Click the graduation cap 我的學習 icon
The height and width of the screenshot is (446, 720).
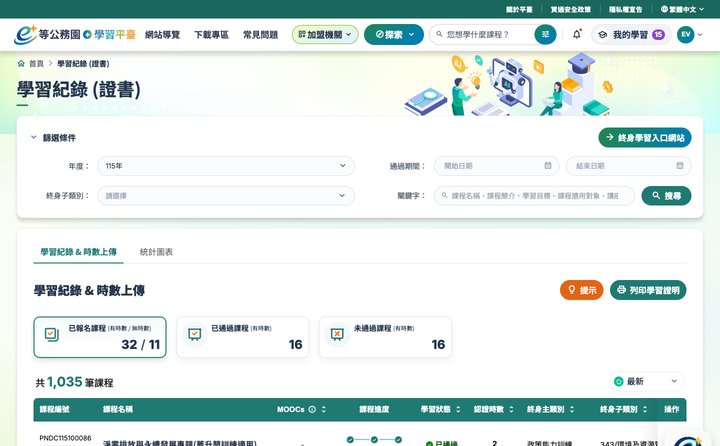coord(602,35)
